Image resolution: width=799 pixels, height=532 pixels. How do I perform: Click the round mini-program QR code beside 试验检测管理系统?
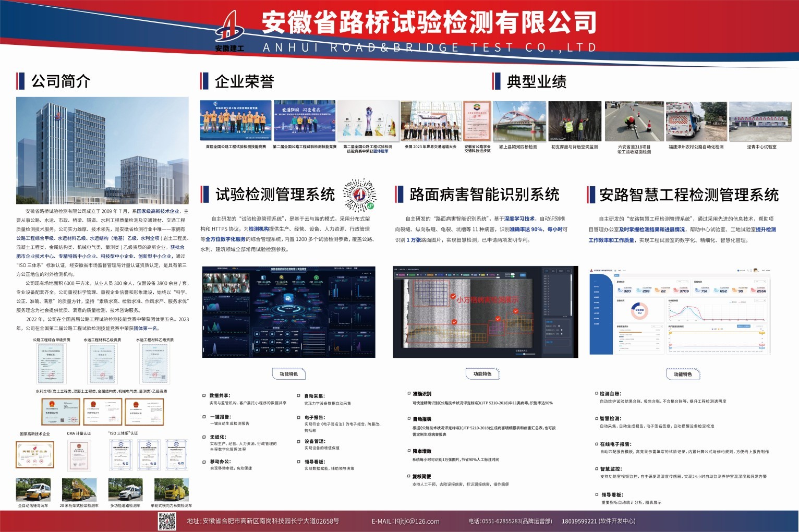(359, 195)
